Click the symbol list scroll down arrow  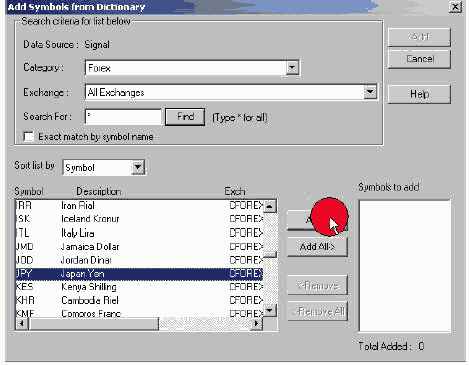pyautogui.click(x=270, y=310)
